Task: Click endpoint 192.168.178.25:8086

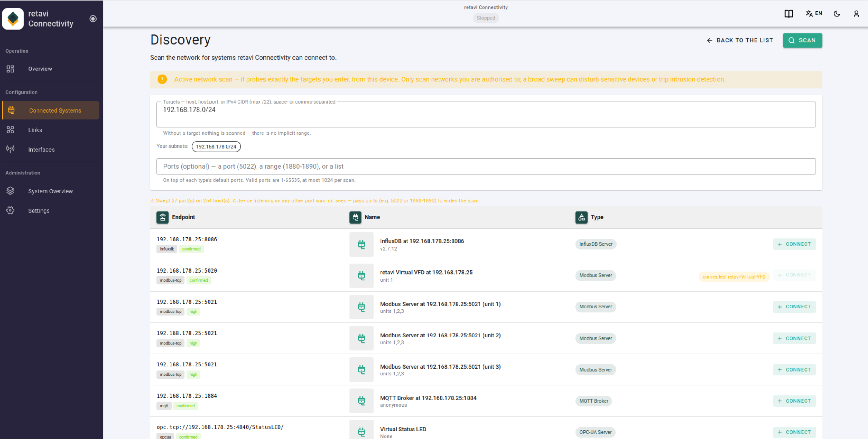Action: click(x=187, y=240)
